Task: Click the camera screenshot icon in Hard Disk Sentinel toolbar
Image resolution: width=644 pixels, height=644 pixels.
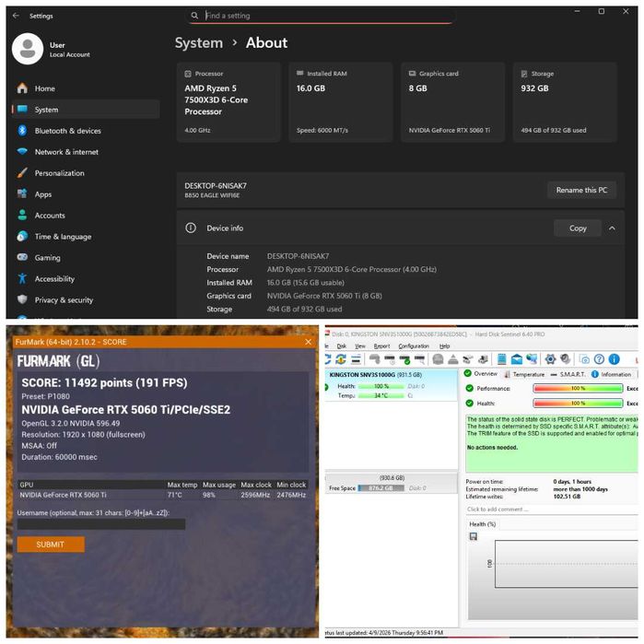Action: 584,359
